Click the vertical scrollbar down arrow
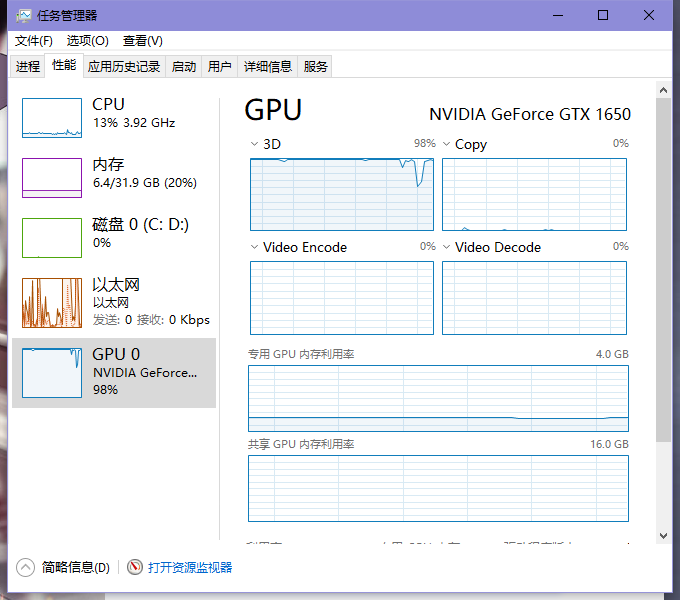This screenshot has height=600, width=680. [x=664, y=537]
